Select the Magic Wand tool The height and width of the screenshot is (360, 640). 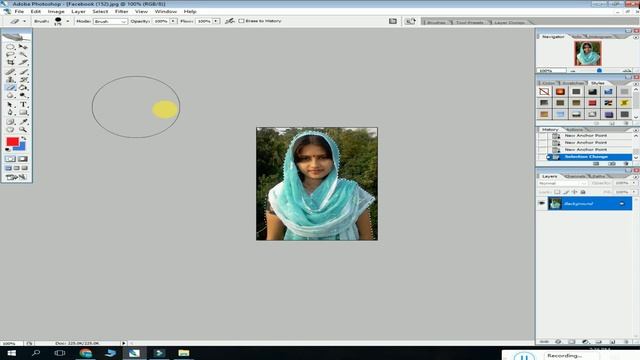(x=23, y=54)
